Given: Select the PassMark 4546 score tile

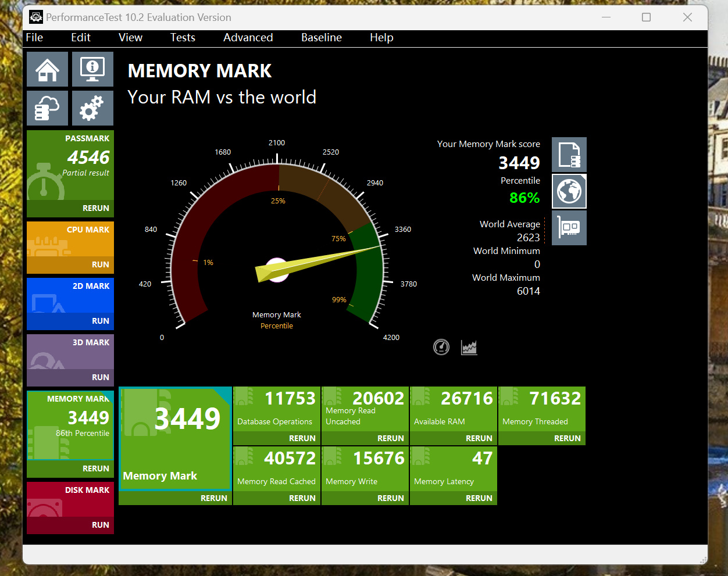Looking at the screenshot, I should (70, 165).
